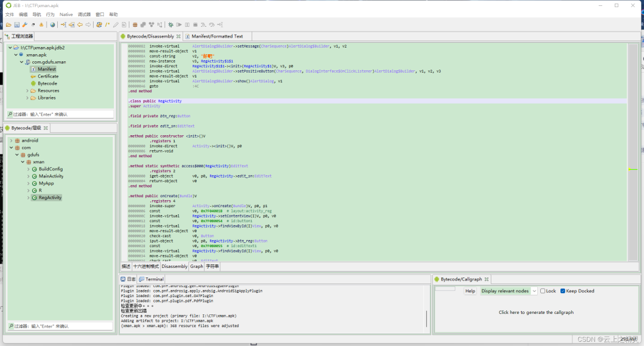Select the Graph view tab
Image resolution: width=644 pixels, height=346 pixels.
[x=196, y=266]
